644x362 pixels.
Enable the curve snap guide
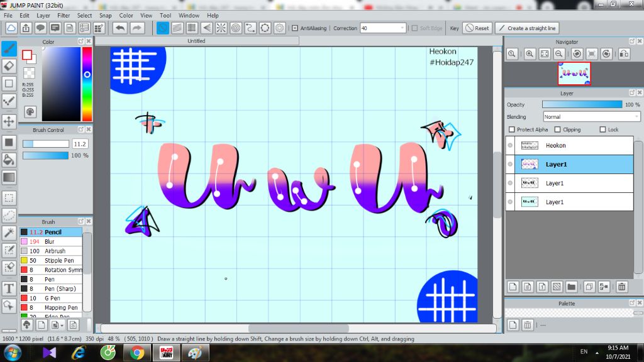click(250, 28)
